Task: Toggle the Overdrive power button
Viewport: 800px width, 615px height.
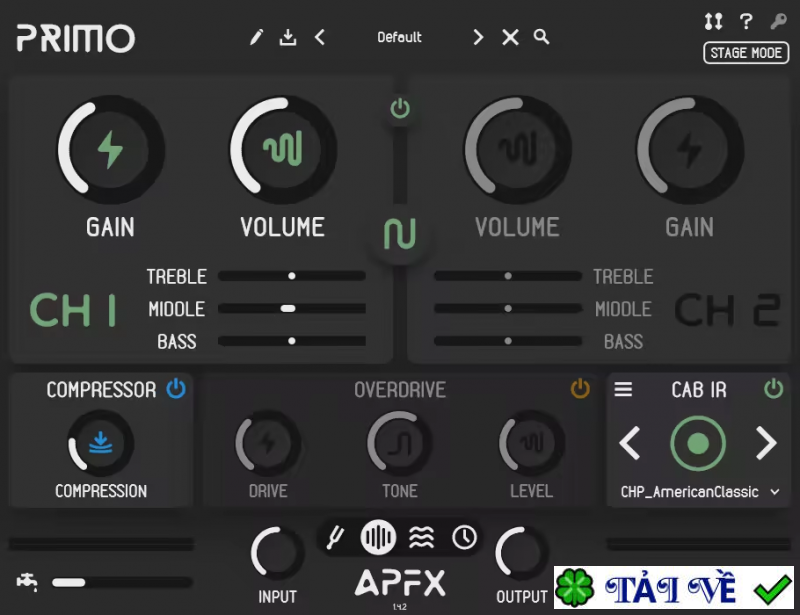Action: [580, 389]
